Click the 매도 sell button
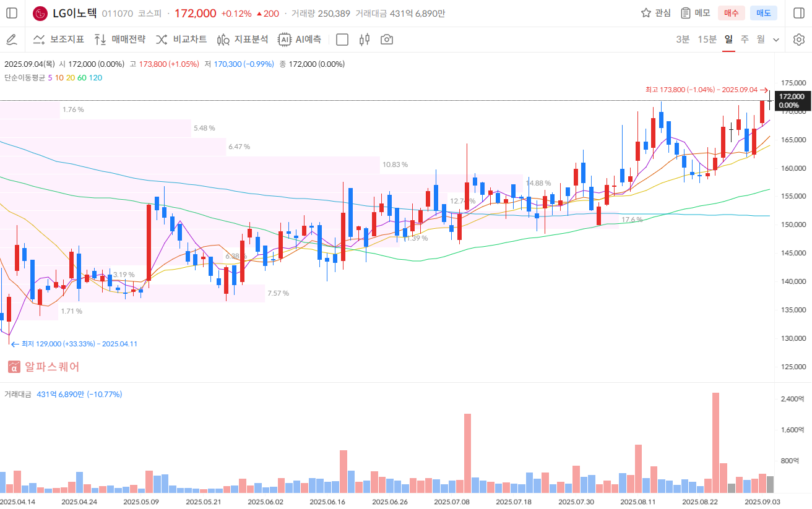The width and height of the screenshot is (812, 509). [764, 13]
